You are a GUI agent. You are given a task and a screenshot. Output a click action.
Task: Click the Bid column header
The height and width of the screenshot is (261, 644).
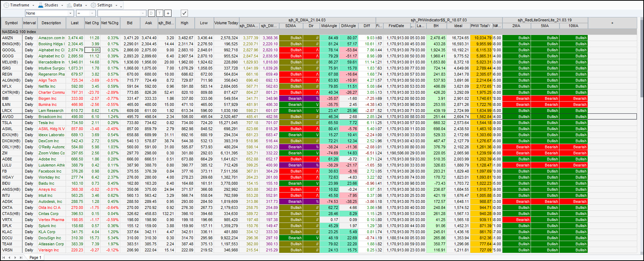click(129, 23)
